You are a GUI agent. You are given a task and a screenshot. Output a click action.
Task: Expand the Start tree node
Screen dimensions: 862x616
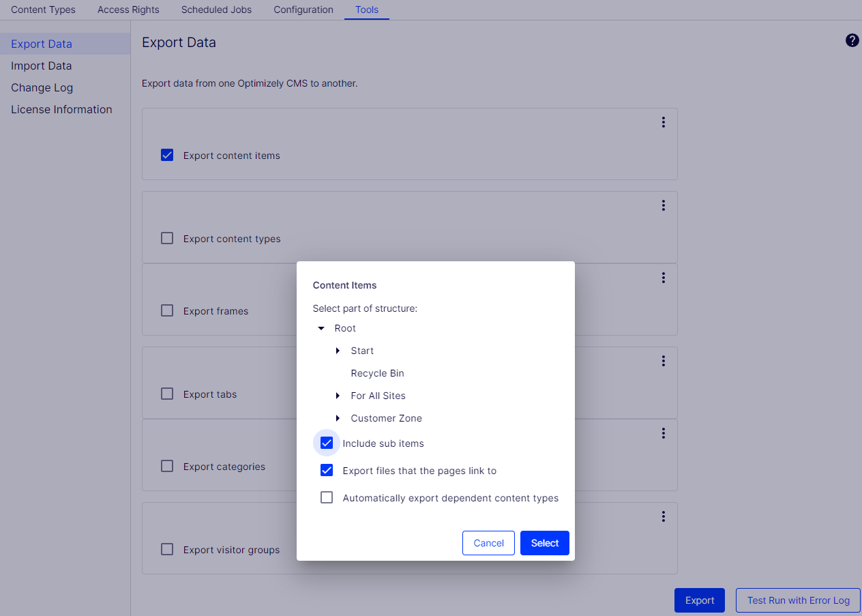click(x=338, y=351)
